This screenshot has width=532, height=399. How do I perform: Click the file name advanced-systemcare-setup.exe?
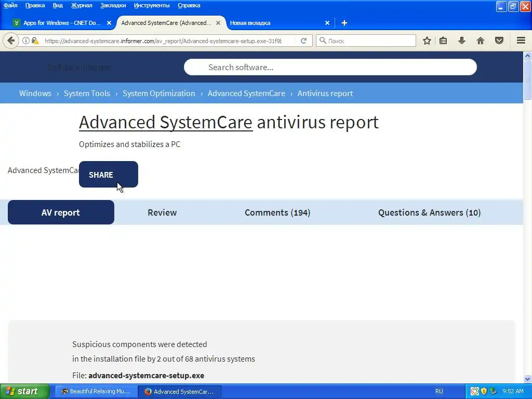146,376
